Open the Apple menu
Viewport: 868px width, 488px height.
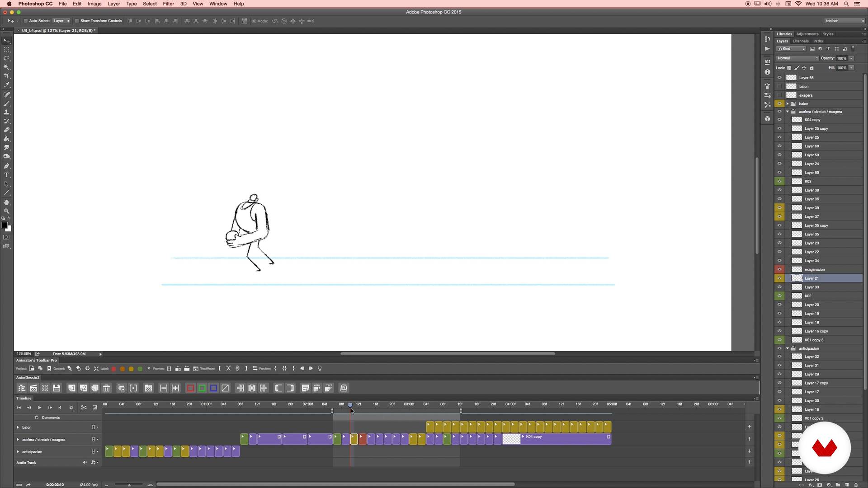pyautogui.click(x=9, y=4)
